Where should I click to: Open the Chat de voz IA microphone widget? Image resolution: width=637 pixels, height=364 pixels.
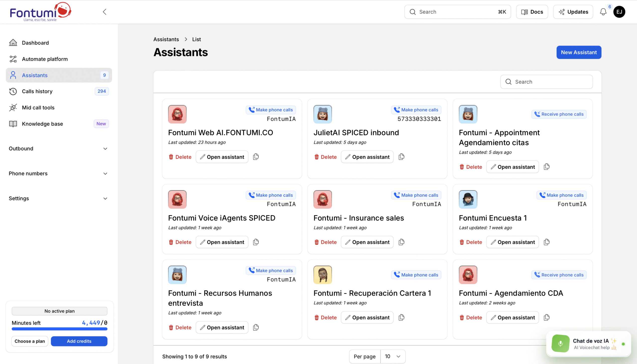pos(560,344)
